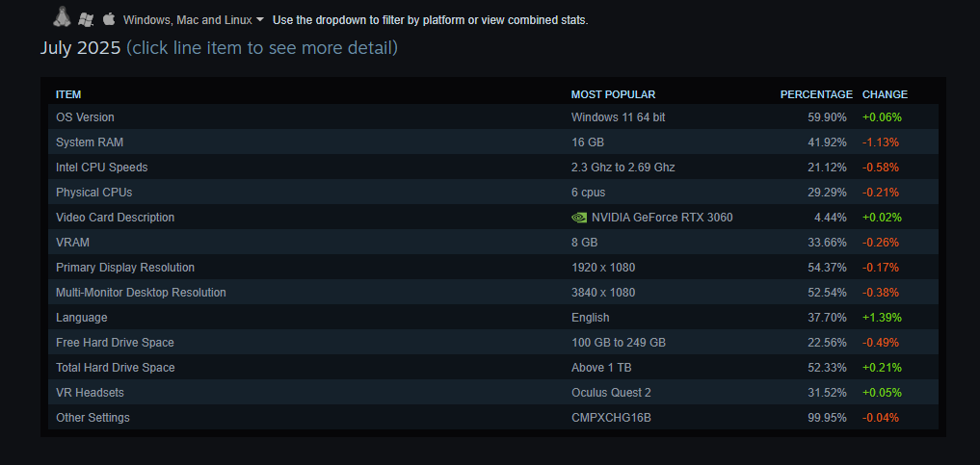Screen dimensions: 980x465
Task: Open the Other Settings row
Action: pyautogui.click(x=493, y=417)
